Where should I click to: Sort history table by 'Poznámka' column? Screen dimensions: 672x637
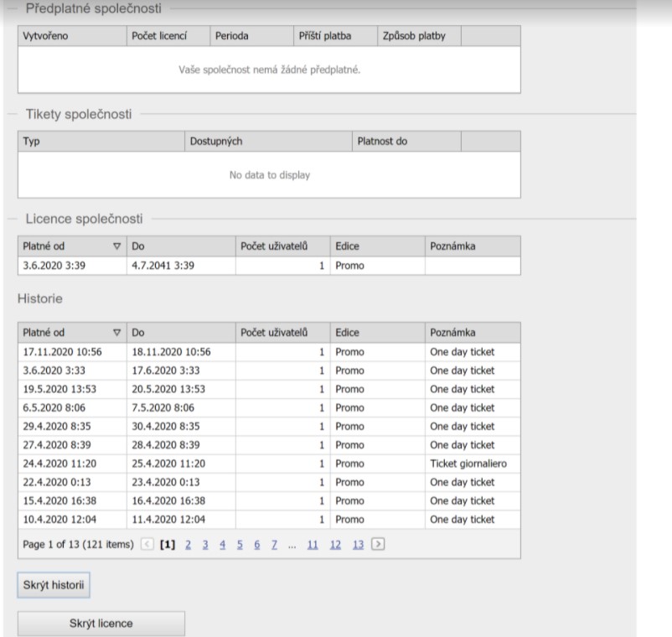[472, 333]
